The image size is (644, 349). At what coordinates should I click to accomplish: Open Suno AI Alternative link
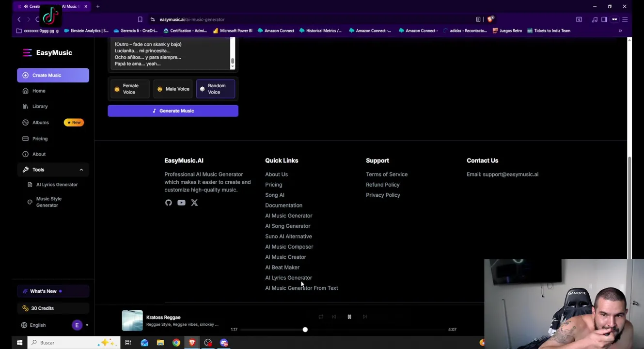tap(288, 237)
